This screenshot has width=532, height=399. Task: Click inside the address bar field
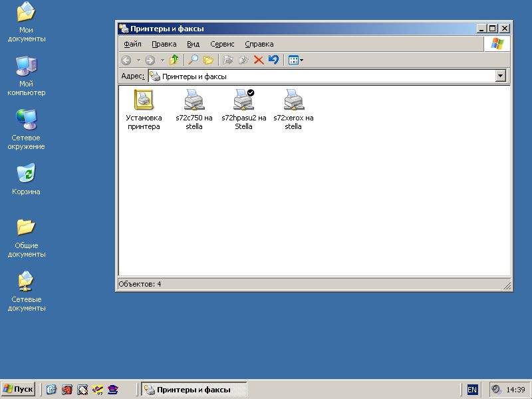point(319,76)
